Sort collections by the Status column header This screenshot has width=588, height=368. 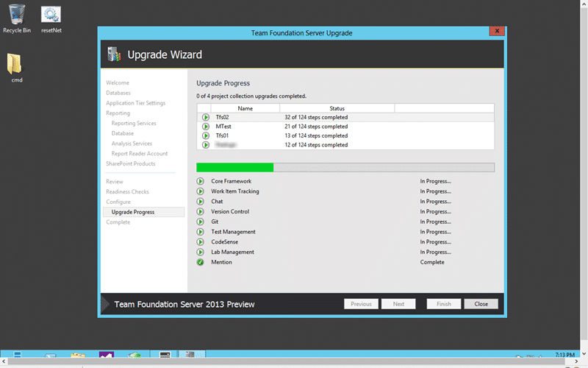(337, 108)
